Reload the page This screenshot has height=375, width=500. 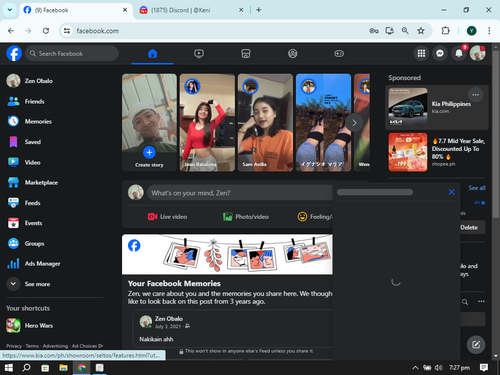(x=46, y=31)
